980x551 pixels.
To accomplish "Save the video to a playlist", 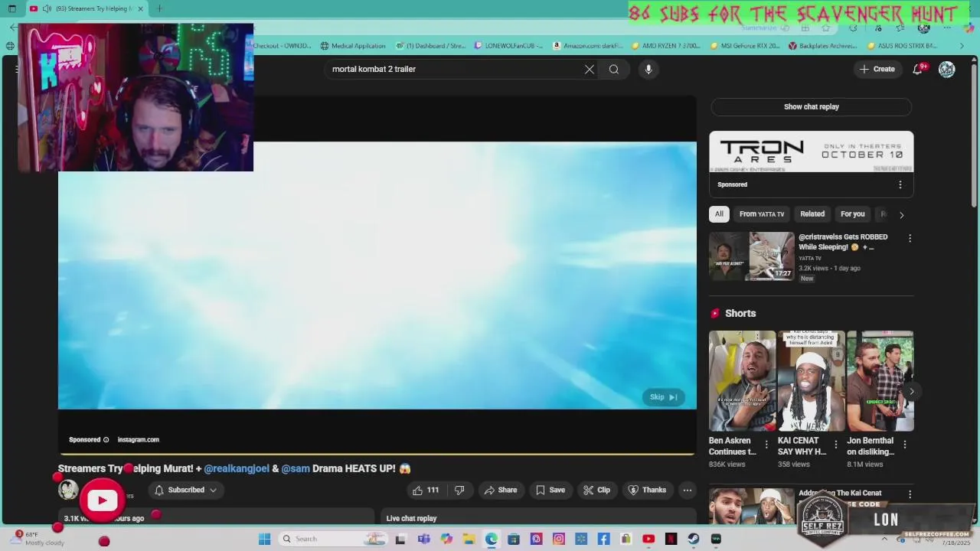I will [x=550, y=491].
